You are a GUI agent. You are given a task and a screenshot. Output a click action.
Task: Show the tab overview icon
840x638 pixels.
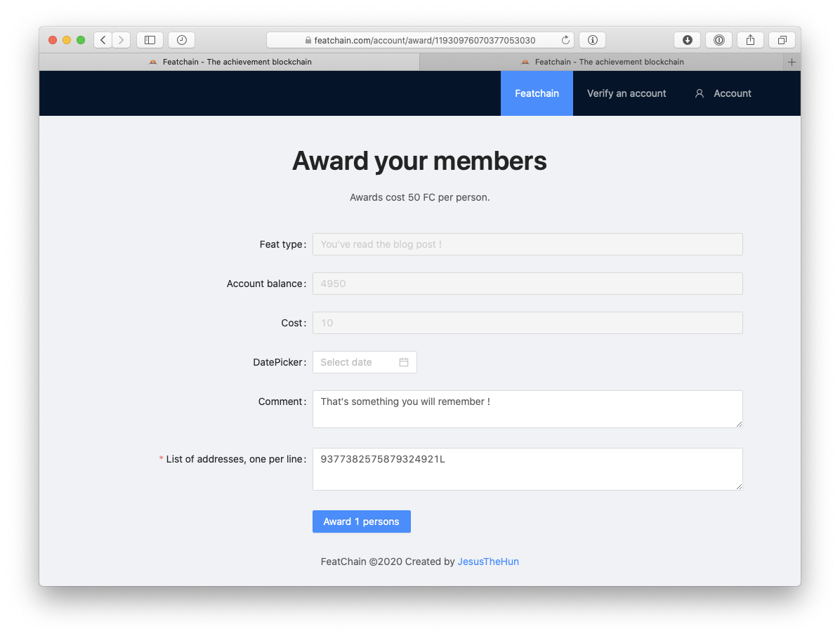tap(782, 40)
